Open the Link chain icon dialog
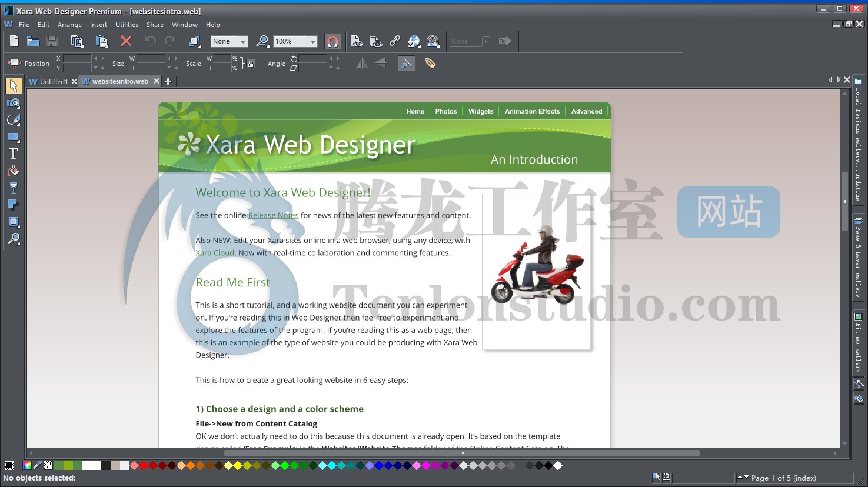The height and width of the screenshot is (487, 868). pyautogui.click(x=395, y=41)
